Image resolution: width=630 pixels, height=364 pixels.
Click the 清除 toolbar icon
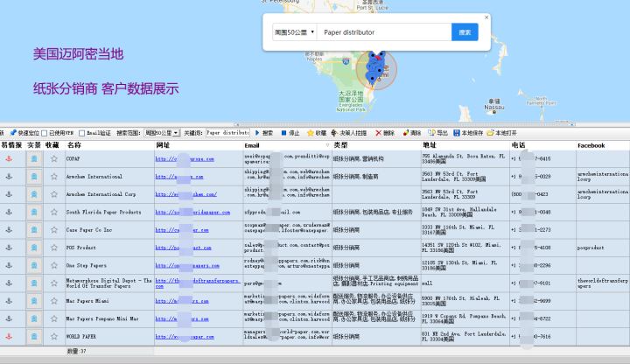pos(406,133)
